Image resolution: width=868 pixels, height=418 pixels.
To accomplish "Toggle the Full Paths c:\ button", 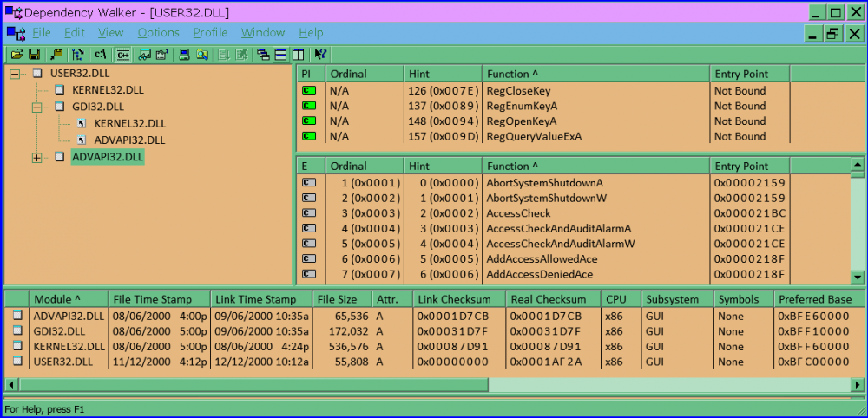I will tap(100, 55).
